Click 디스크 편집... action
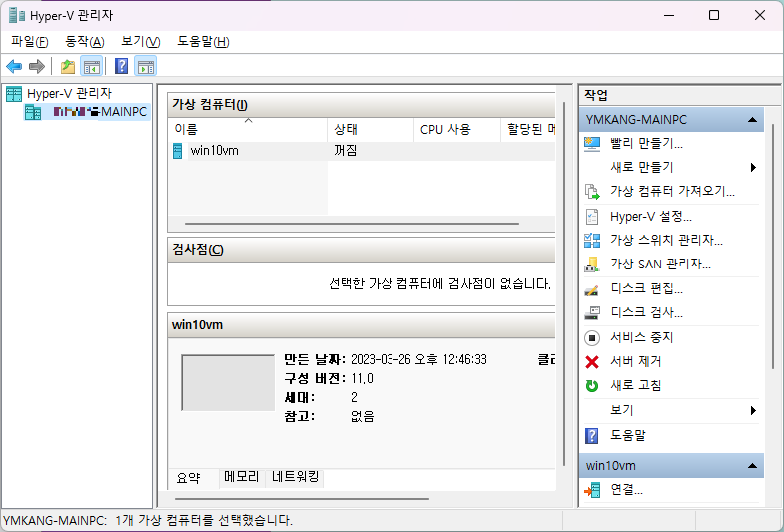 pyautogui.click(x=646, y=289)
